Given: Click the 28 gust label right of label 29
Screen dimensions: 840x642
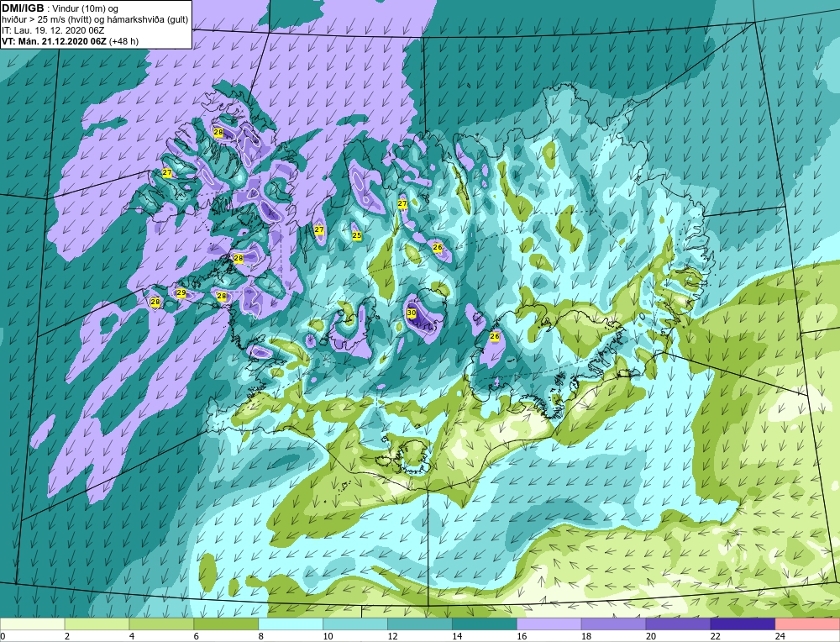Looking at the screenshot, I should click(221, 296).
